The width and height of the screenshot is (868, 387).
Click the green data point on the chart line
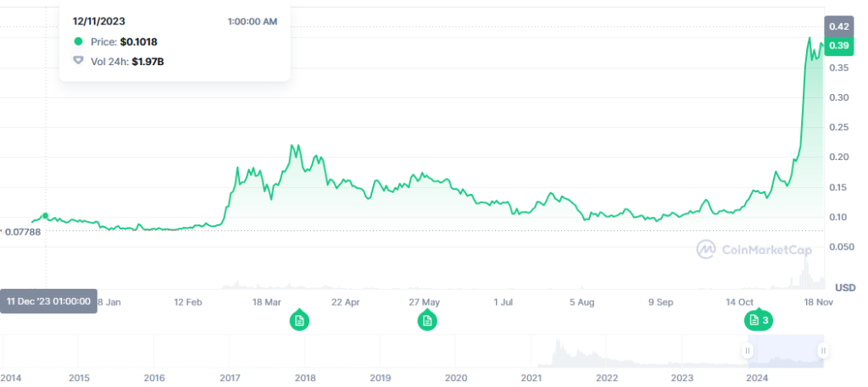tap(45, 217)
